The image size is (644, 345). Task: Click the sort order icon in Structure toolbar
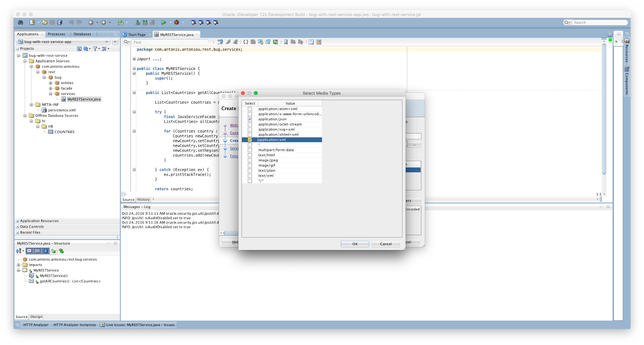tap(19, 251)
